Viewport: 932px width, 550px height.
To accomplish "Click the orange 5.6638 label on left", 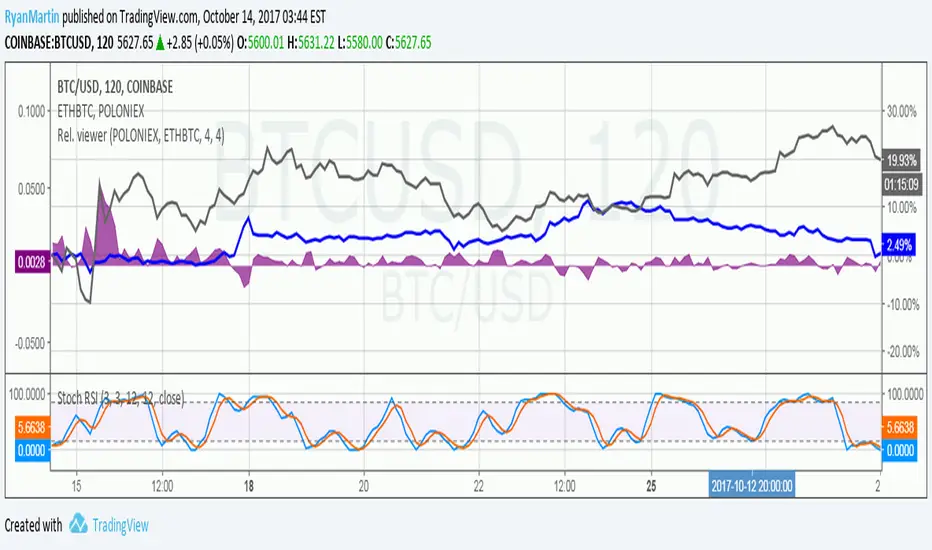I will [x=32, y=428].
